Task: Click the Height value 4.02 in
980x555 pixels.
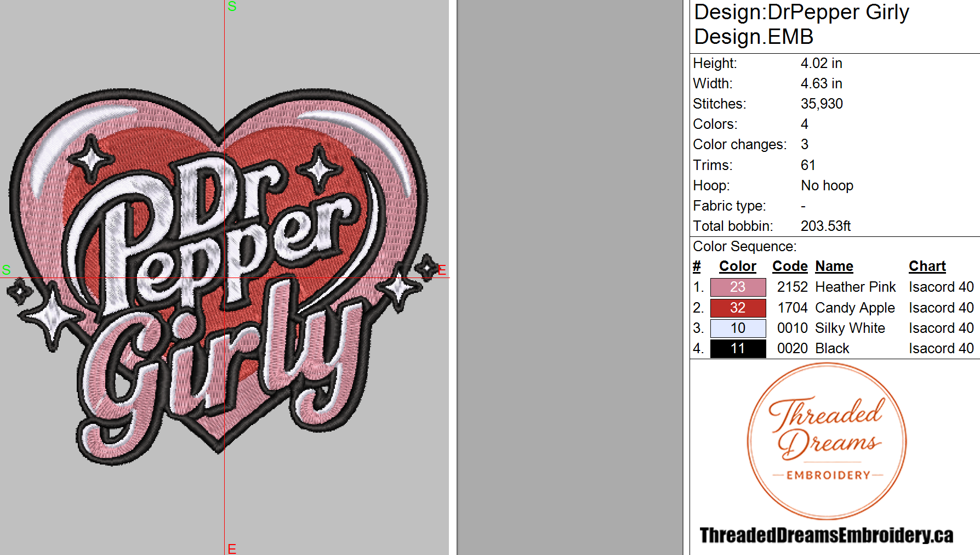Action: tap(821, 63)
